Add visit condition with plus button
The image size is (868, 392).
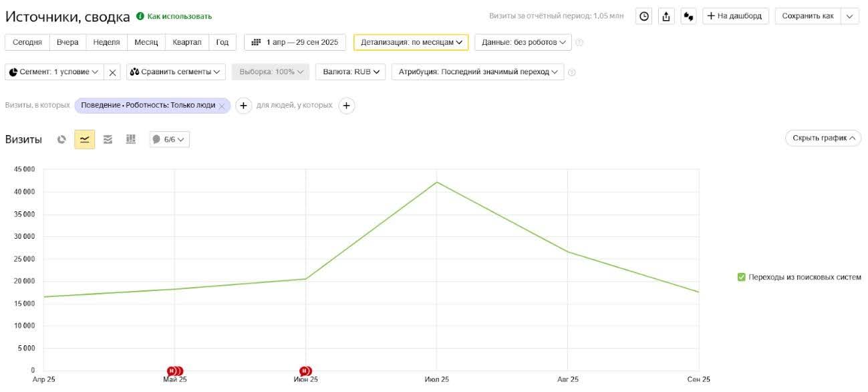click(243, 106)
